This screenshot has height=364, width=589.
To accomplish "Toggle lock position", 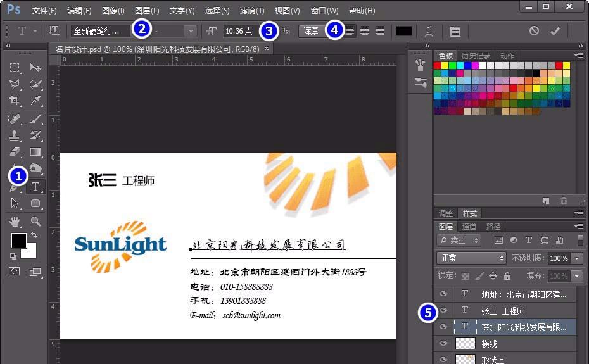I will [493, 276].
